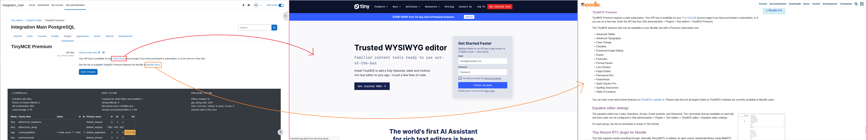This screenshot has height=140, width=868.
Task: Toggle Edit mode switch
Action: click(x=281, y=5)
